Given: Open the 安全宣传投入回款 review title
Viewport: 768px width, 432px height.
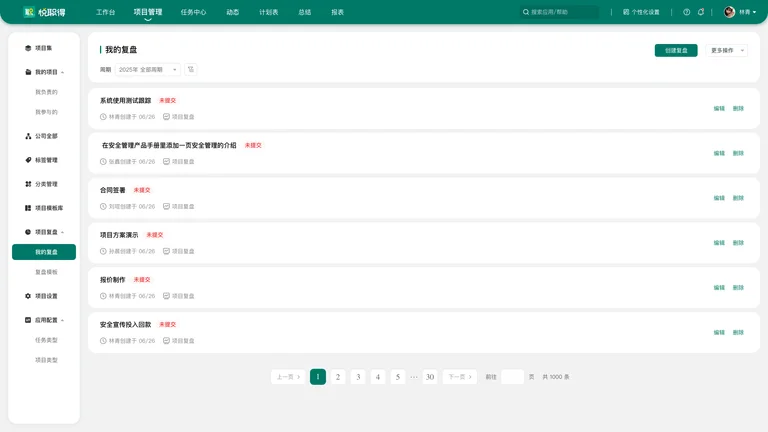Looking at the screenshot, I should coord(125,325).
